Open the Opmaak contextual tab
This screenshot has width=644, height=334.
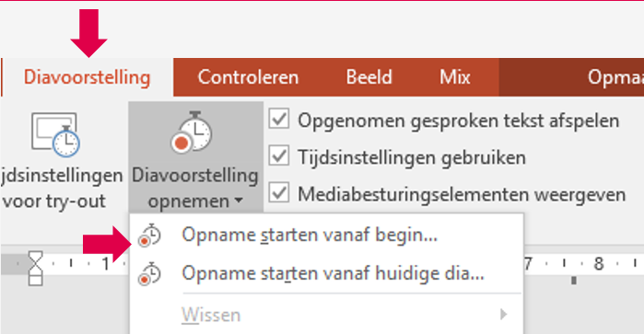click(x=615, y=77)
